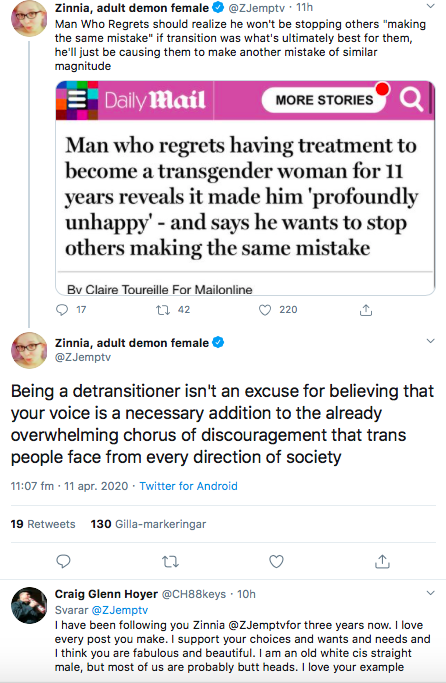
Task: Share the first tweet via share icon
Action: point(366,310)
